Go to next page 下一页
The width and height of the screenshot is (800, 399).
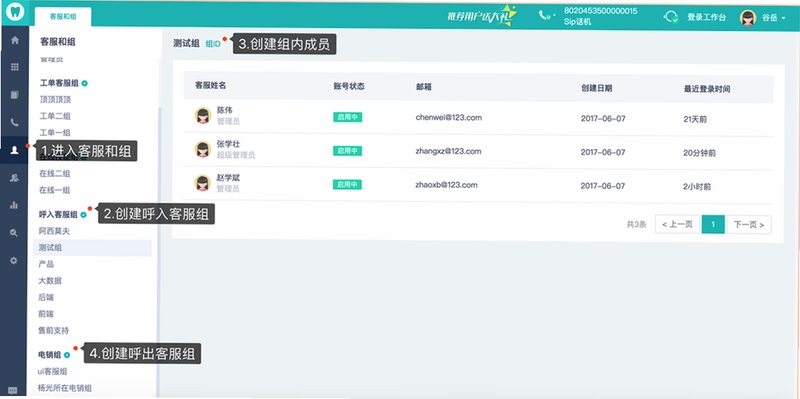click(x=748, y=225)
